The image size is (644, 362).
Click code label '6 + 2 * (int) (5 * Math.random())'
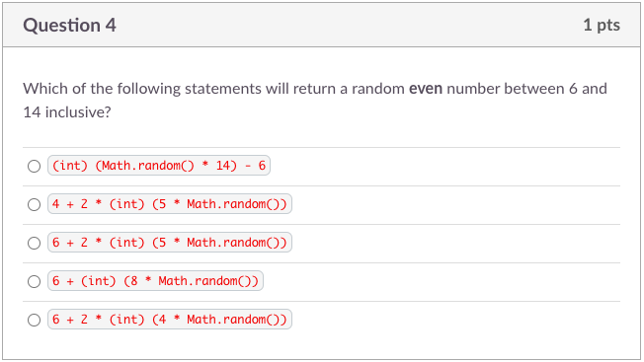(x=170, y=243)
